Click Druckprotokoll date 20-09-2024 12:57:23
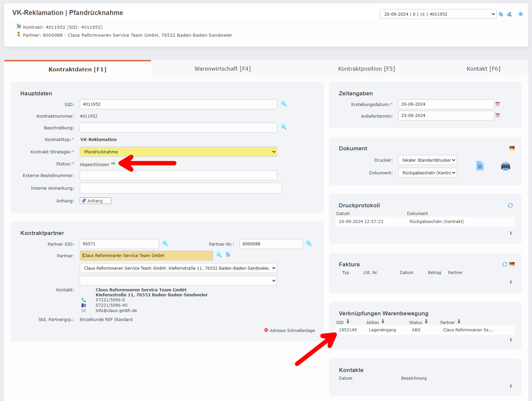The image size is (532, 401). click(361, 221)
